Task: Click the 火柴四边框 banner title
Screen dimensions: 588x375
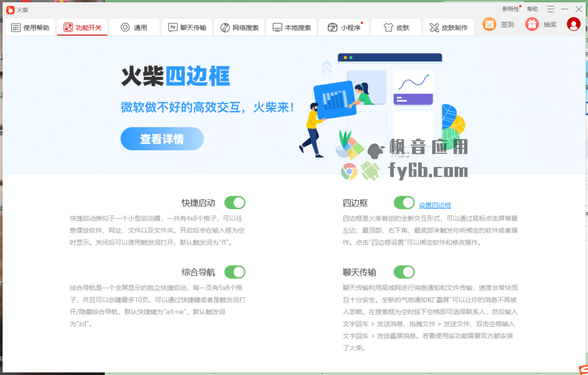Action: (176, 76)
